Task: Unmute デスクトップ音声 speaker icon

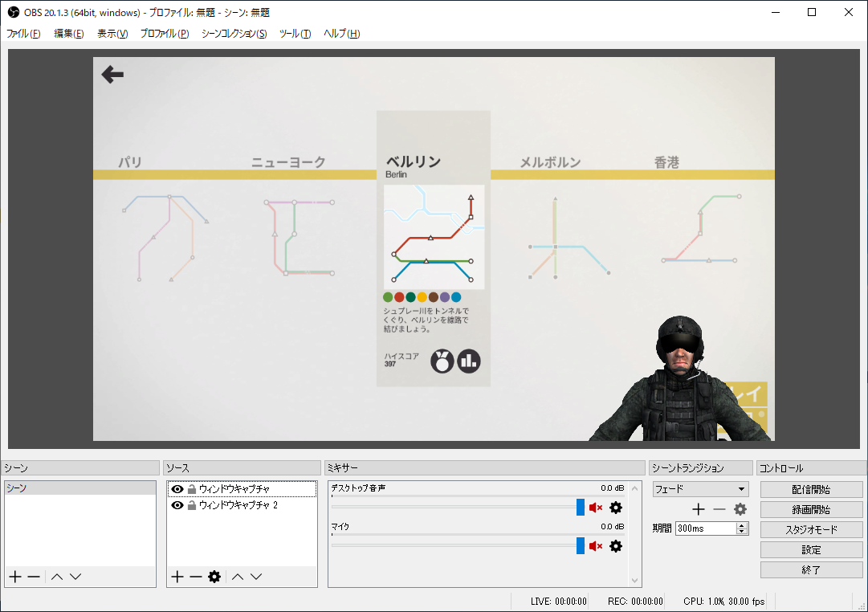Action: (596, 508)
